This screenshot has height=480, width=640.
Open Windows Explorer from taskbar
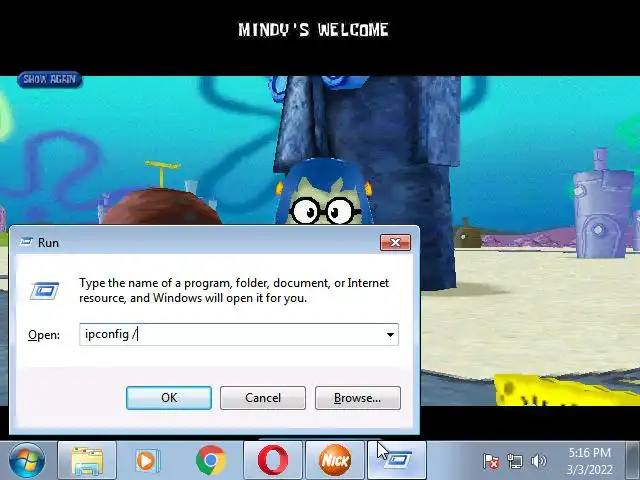pyautogui.click(x=87, y=461)
